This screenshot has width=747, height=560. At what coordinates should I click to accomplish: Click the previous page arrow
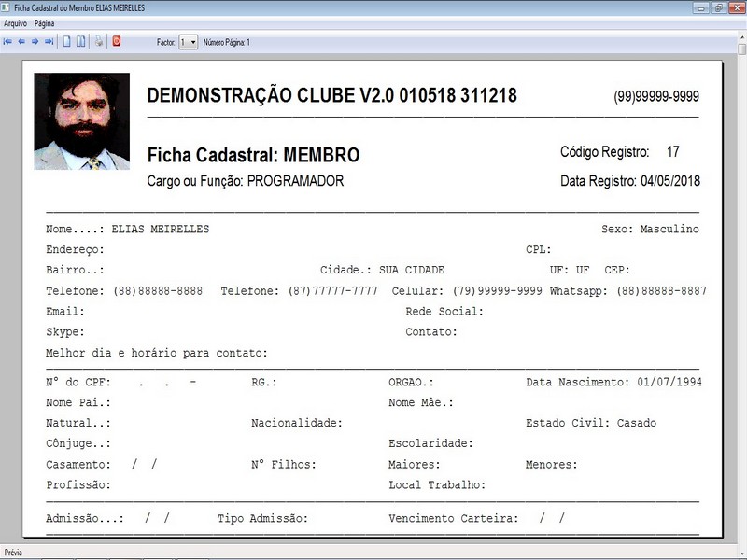coord(21,42)
